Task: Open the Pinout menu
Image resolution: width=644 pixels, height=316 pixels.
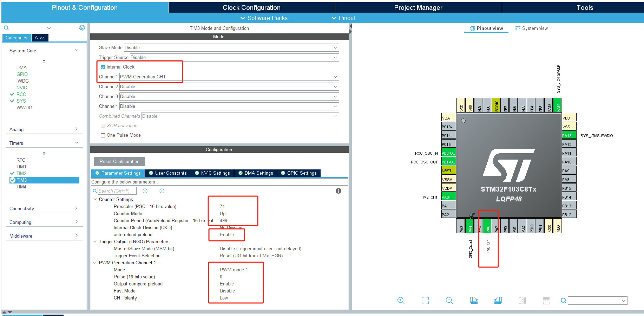Action: 343,18
